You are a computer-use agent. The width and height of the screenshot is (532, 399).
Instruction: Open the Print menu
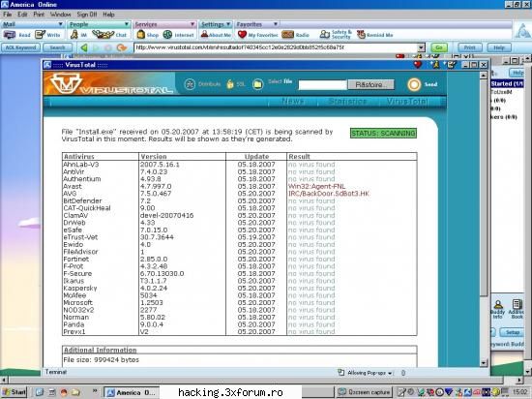39,15
